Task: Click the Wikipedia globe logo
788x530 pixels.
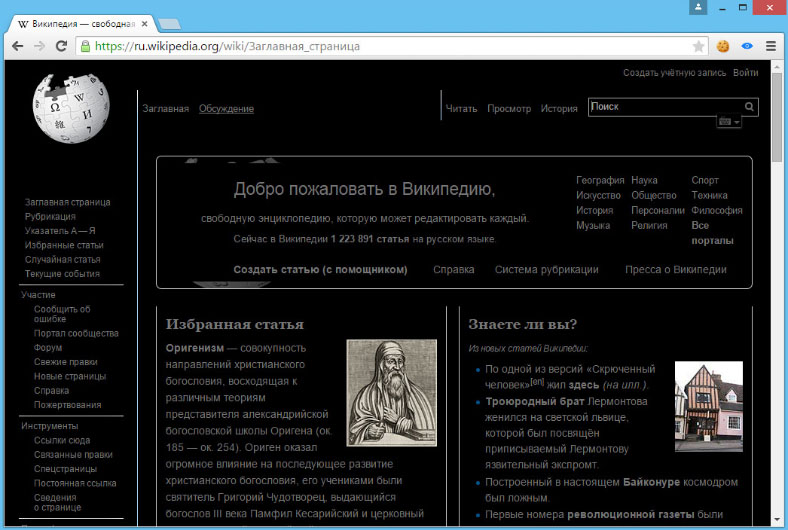Action: 71,108
